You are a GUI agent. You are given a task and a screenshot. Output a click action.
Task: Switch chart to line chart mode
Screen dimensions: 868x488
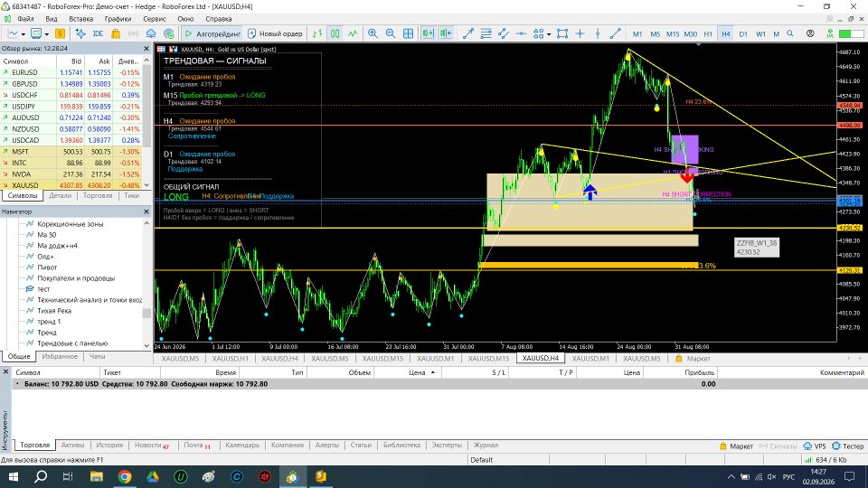coord(353,33)
